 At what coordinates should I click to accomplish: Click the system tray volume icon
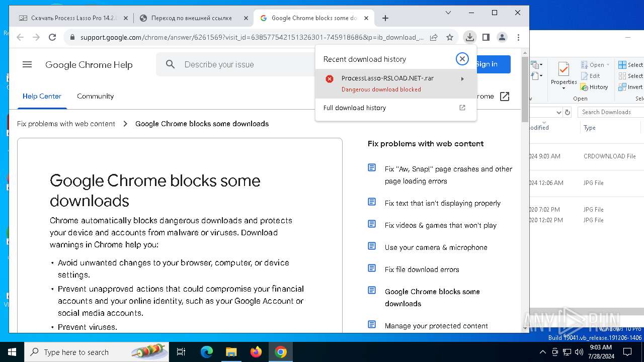coord(579,352)
